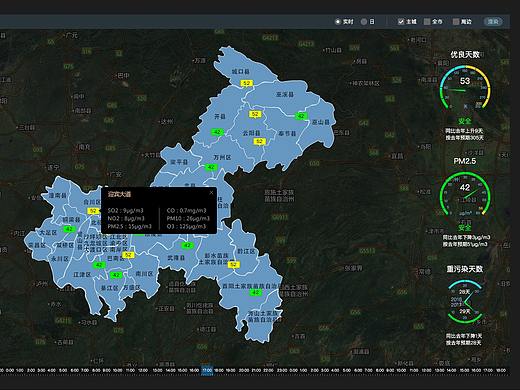
Task: Click the 梁平县 district label
Action: (179, 162)
